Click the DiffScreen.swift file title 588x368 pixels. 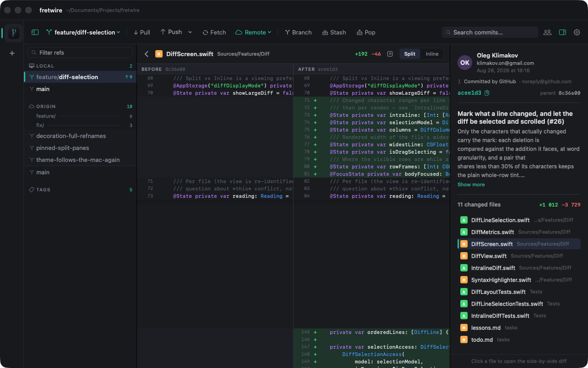190,54
